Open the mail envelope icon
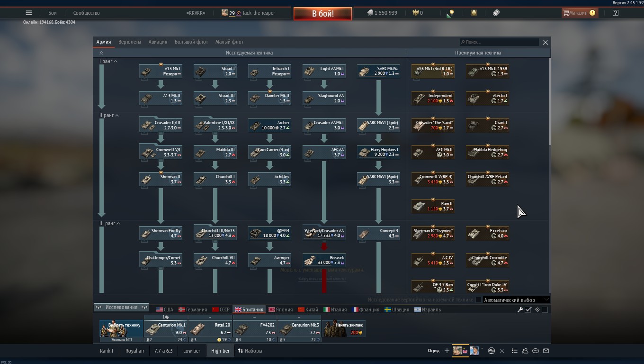644x364 pixels. tap(546, 351)
